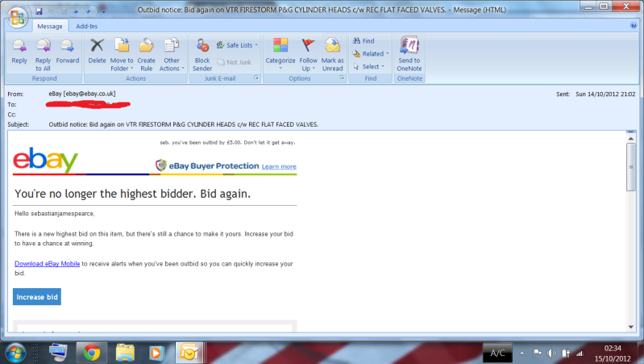Viewport: 644px width, 364px height.
Task: Forward this eBay message
Action: pyautogui.click(x=68, y=52)
